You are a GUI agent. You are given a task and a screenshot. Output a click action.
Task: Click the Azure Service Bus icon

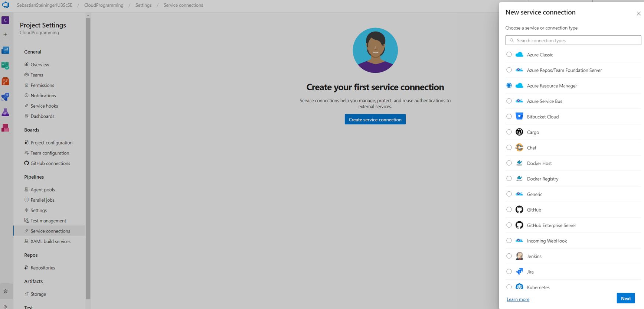click(519, 101)
